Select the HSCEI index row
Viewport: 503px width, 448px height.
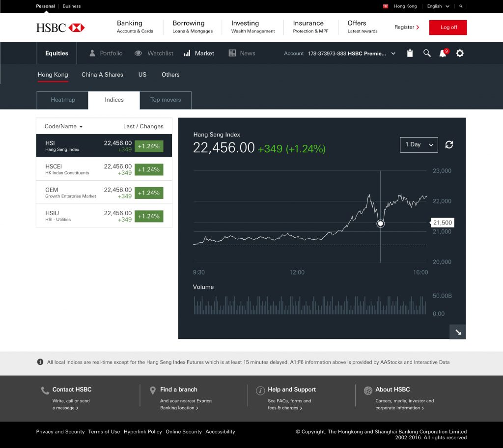(104, 169)
